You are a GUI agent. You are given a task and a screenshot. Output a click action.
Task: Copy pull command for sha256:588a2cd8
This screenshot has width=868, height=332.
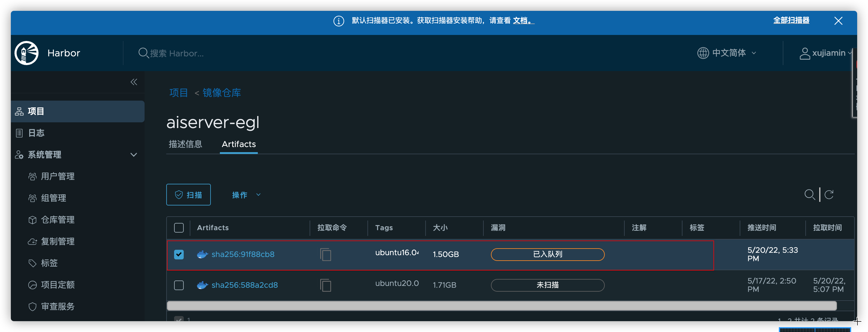point(326,285)
